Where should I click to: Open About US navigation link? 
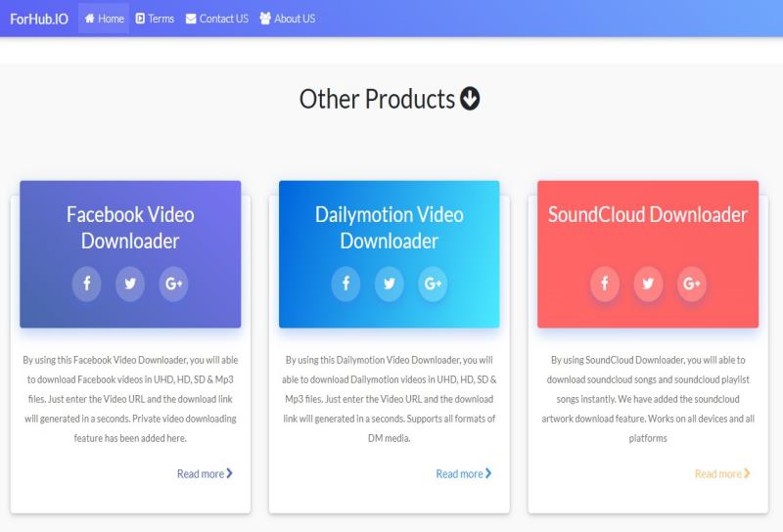point(287,19)
